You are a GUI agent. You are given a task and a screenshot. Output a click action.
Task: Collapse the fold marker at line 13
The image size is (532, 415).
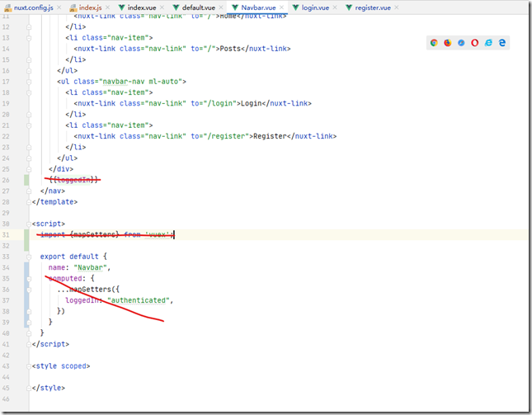29,38
